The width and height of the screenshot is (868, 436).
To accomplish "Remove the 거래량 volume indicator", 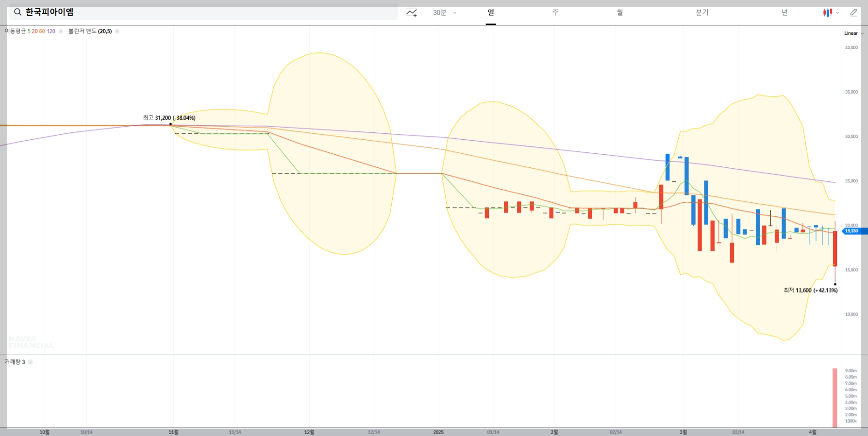I will pyautogui.click(x=30, y=362).
